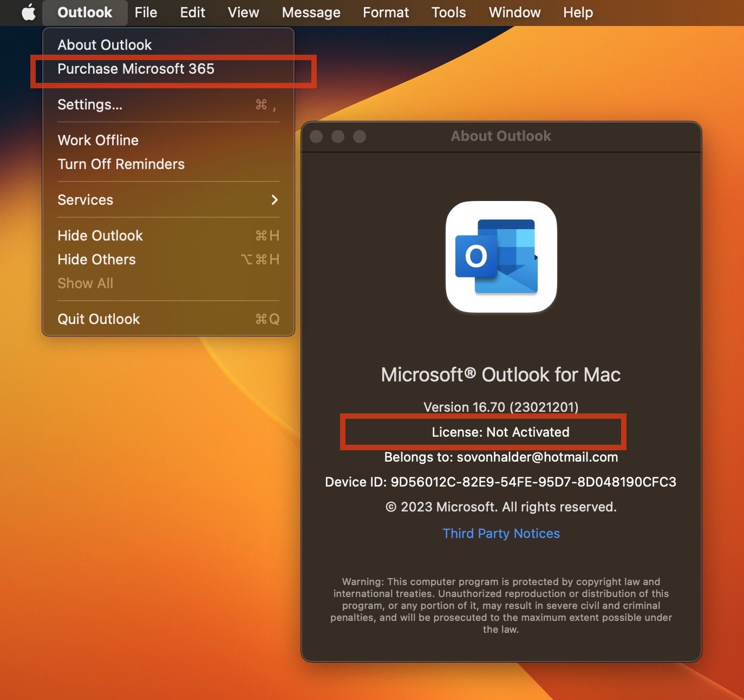Click the Device ID line

(501, 482)
